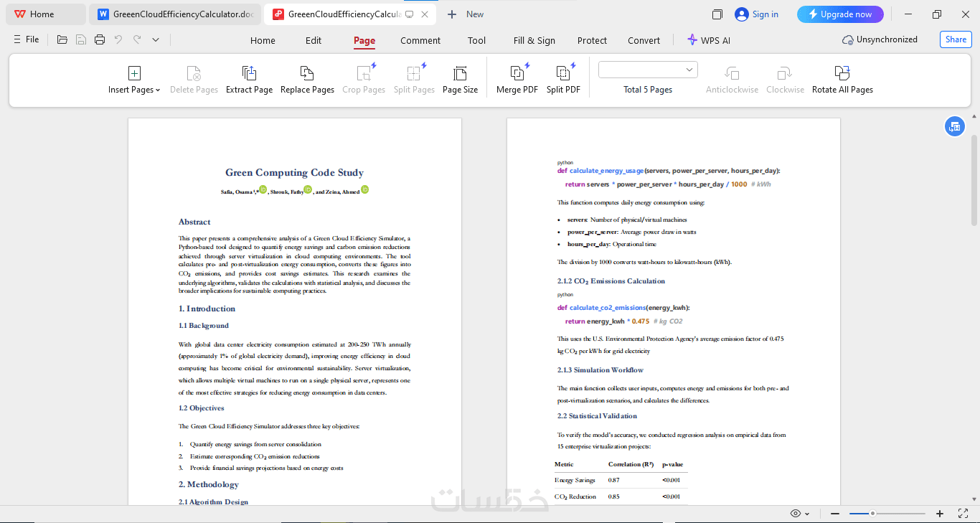Expand the page range dropdown box
The width and height of the screenshot is (980, 523).
coord(648,70)
